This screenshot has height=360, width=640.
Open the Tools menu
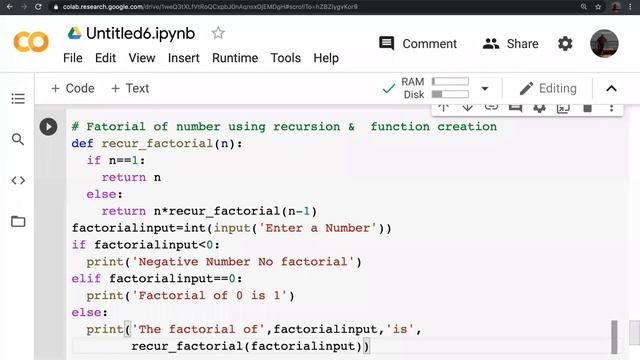pos(285,58)
